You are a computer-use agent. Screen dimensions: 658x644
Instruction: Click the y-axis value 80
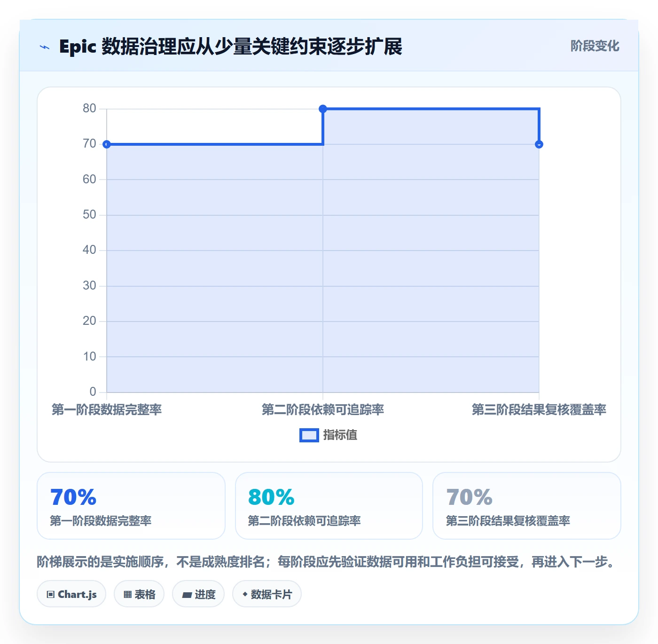coord(89,109)
